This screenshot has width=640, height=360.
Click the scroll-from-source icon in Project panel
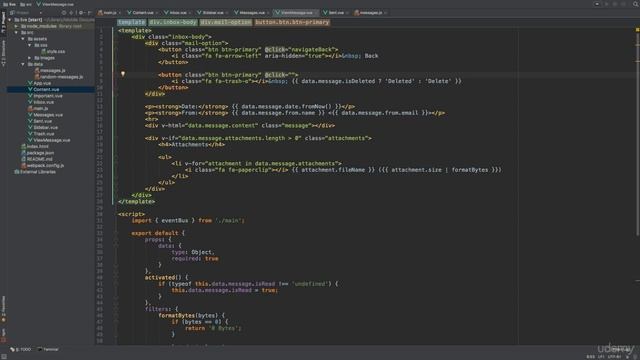64,13
